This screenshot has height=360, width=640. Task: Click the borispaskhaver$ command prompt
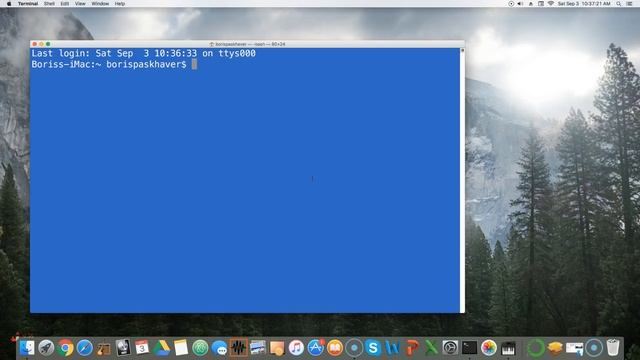(x=109, y=64)
